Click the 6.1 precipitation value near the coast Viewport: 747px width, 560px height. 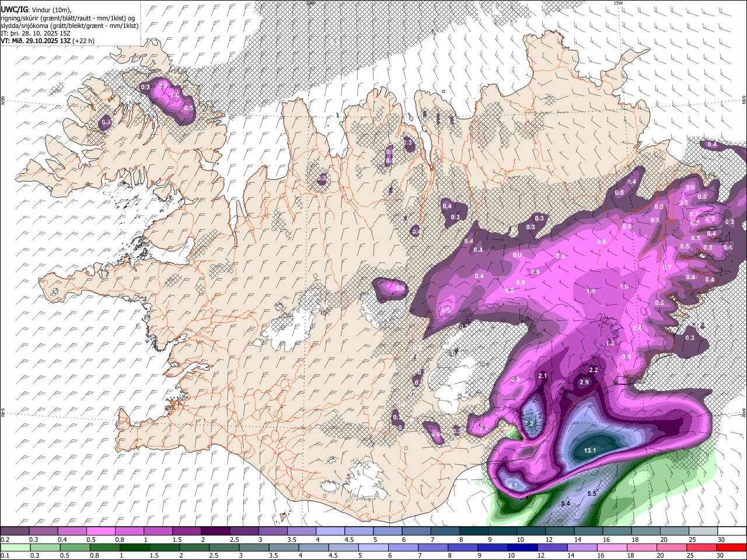point(514,485)
